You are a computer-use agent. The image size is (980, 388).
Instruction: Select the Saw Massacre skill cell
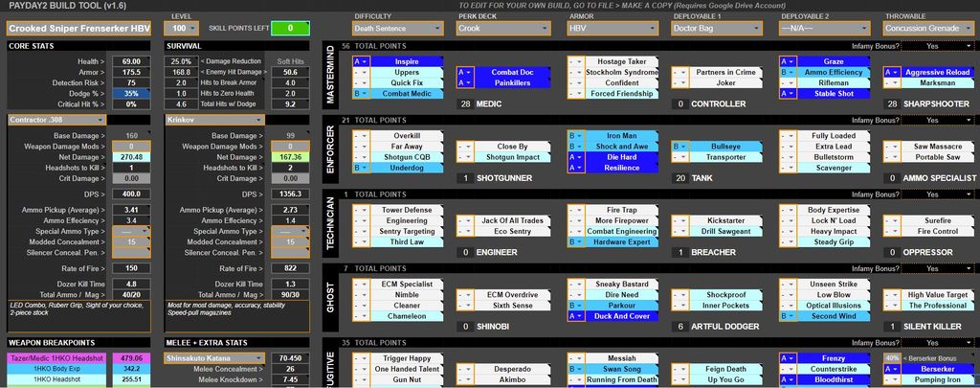click(x=939, y=147)
